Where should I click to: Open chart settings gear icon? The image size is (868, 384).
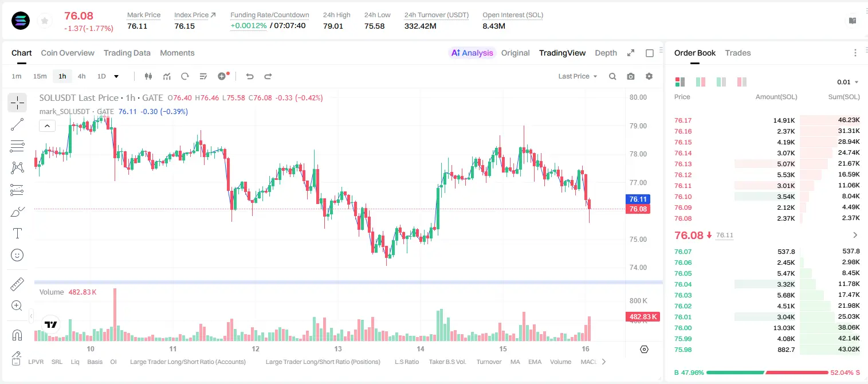click(649, 76)
